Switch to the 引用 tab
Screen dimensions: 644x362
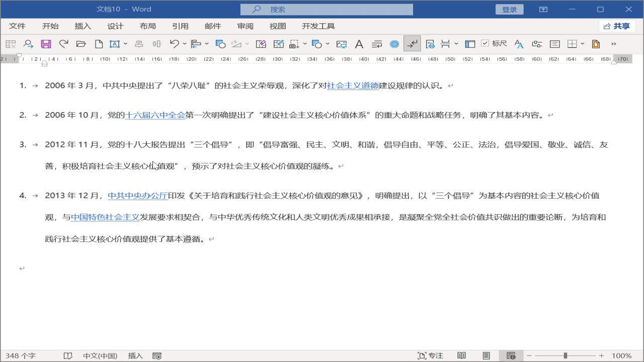click(180, 26)
